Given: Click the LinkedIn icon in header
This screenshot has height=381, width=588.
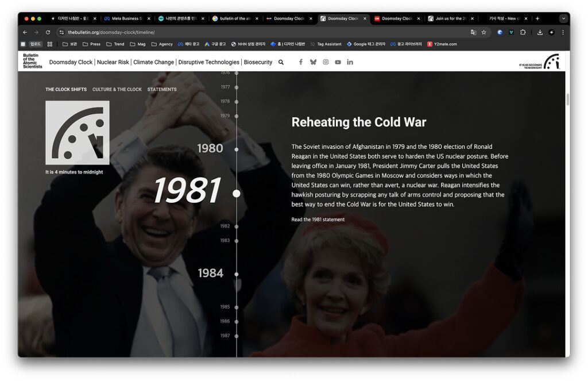Looking at the screenshot, I should (350, 62).
